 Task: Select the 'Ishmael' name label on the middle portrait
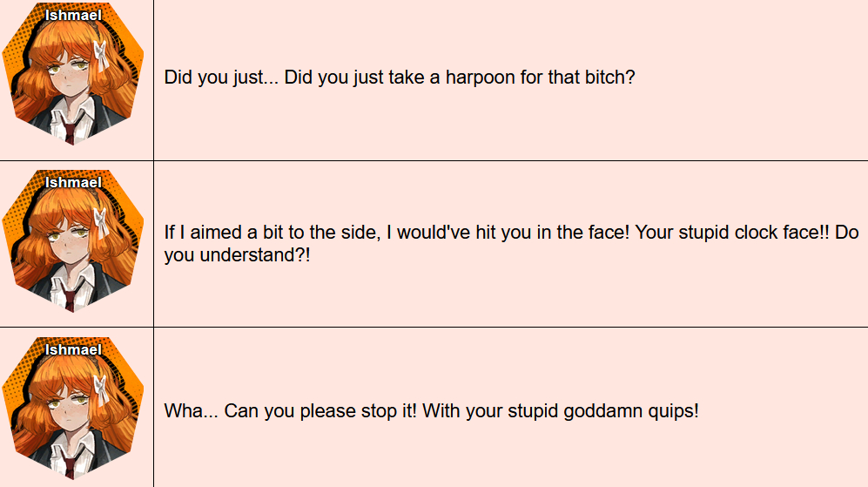point(73,182)
